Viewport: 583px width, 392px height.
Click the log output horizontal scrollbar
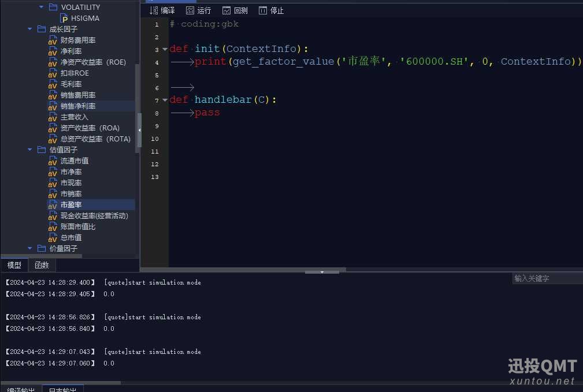coord(61,382)
